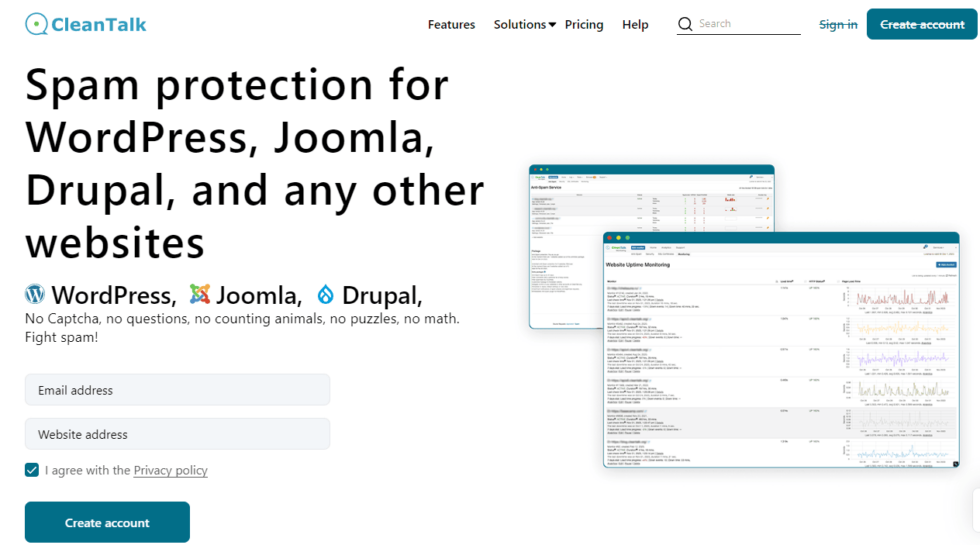Focus the Website address field

pos(177,434)
